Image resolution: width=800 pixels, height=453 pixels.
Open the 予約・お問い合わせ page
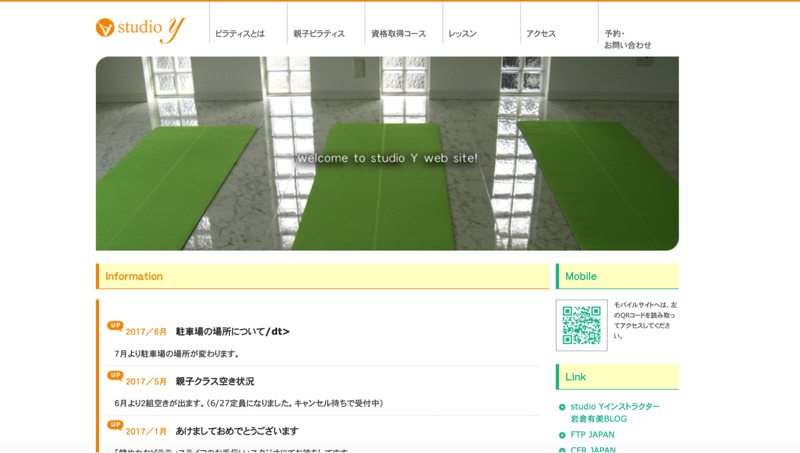[627, 39]
